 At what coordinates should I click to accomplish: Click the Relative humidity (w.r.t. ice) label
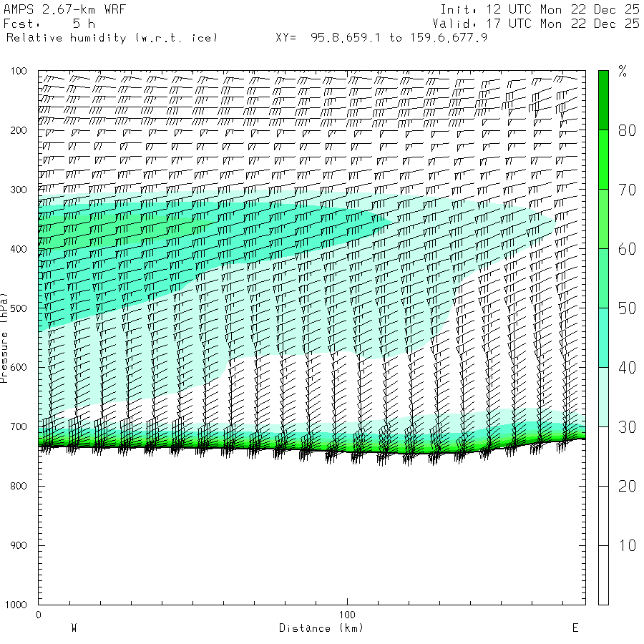[x=112, y=37]
